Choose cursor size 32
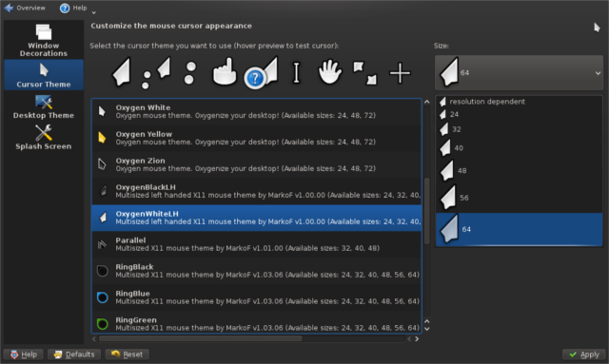Screen dimensions: 609x364 [519, 129]
